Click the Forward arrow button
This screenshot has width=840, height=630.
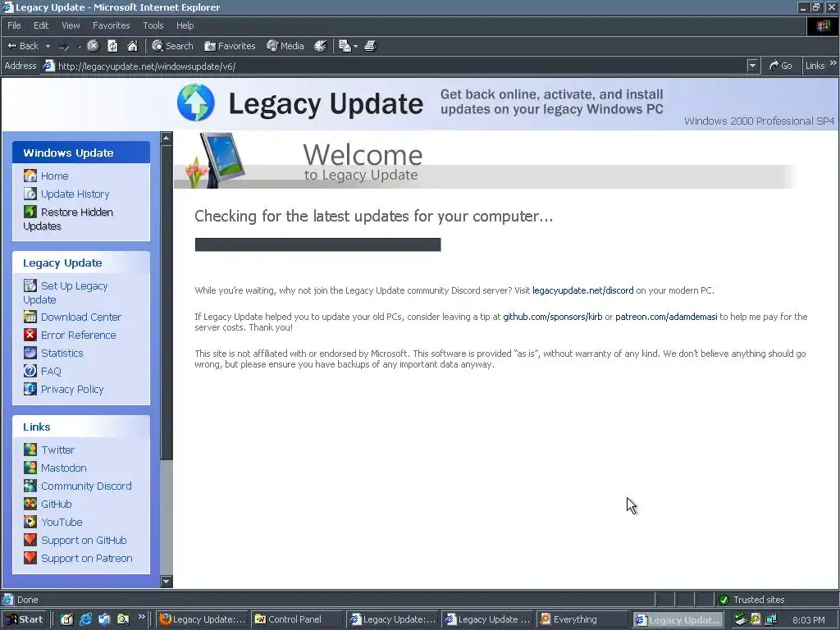[64, 47]
